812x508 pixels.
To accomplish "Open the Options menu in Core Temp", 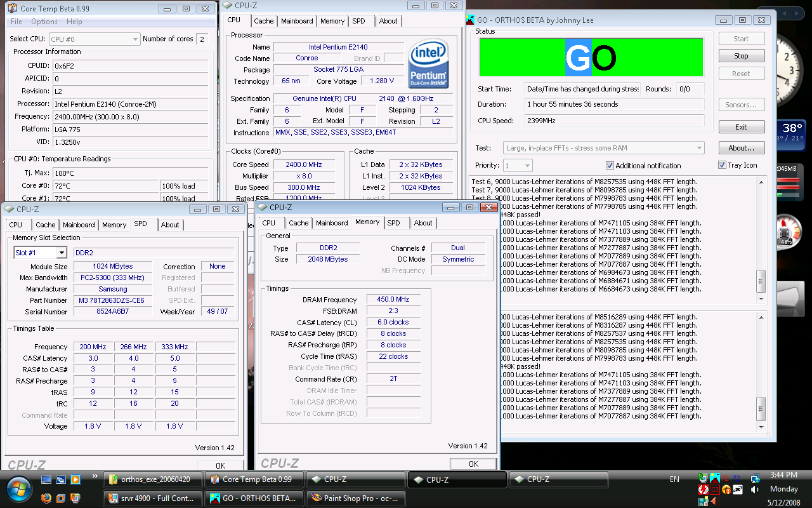I will [x=44, y=22].
